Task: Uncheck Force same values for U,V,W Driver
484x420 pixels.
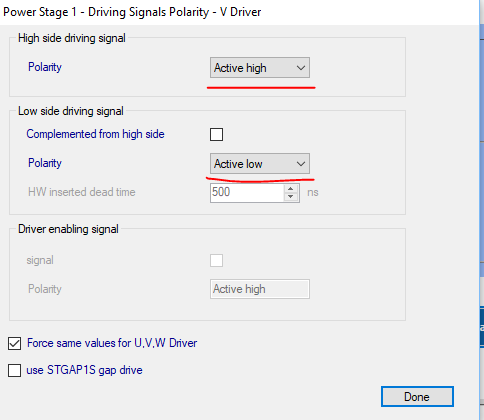Action: (x=14, y=343)
